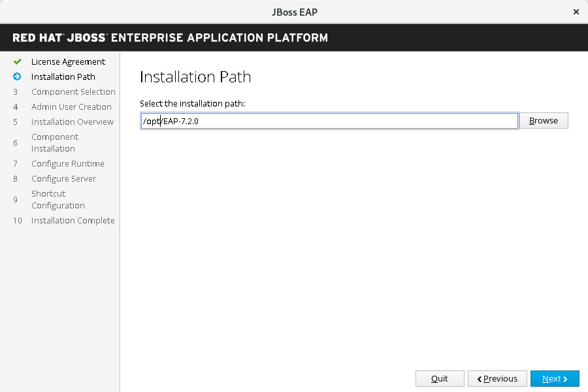Select the Configure Runtime step
The image size is (588, 392).
pyautogui.click(x=68, y=164)
